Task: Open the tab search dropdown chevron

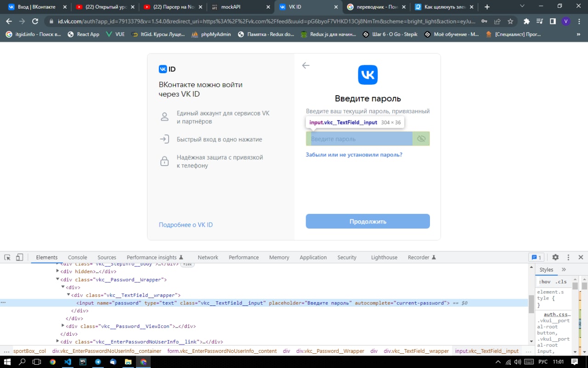Action: (x=522, y=6)
